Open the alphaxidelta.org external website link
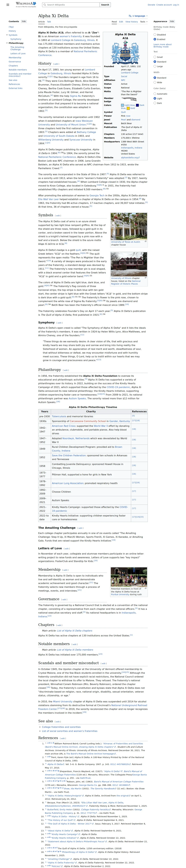This screenshot has height=868, width=186. (x=130, y=157)
